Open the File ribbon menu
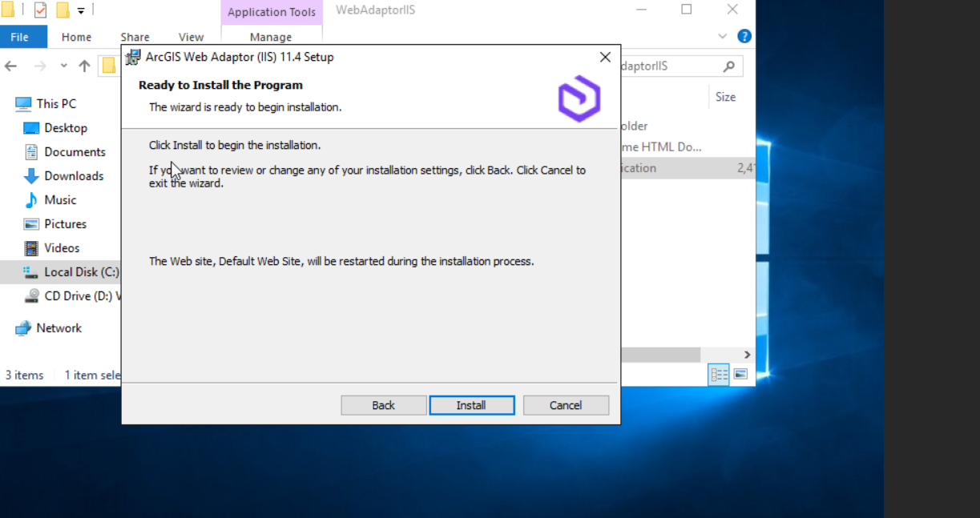This screenshot has height=518, width=980. (x=19, y=37)
